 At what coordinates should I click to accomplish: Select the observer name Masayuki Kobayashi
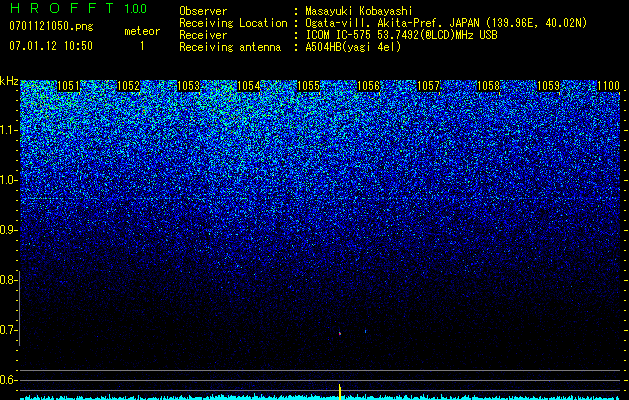pyautogui.click(x=359, y=11)
